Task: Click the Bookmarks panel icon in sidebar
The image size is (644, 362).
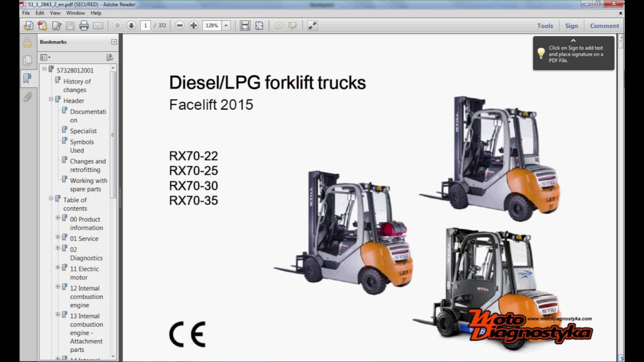Action: 27,78
